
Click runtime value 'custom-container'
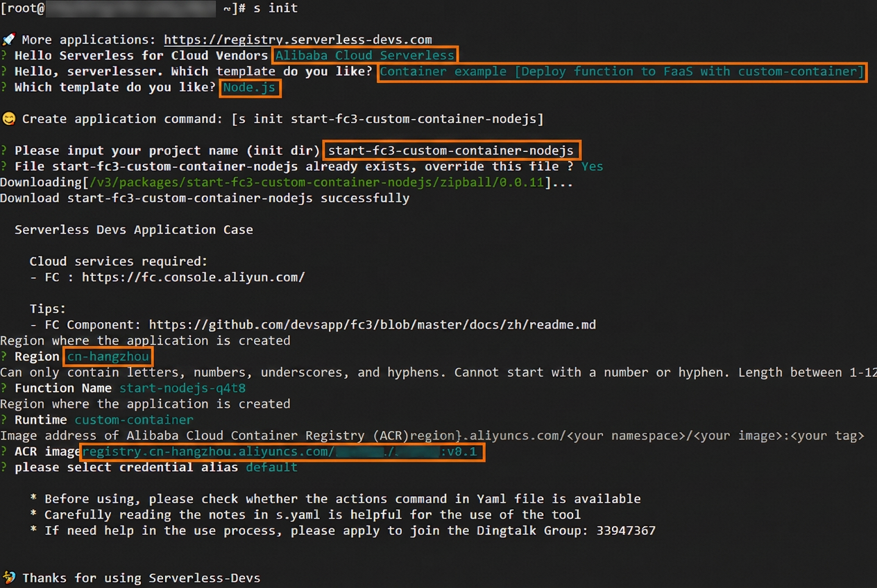(x=134, y=420)
